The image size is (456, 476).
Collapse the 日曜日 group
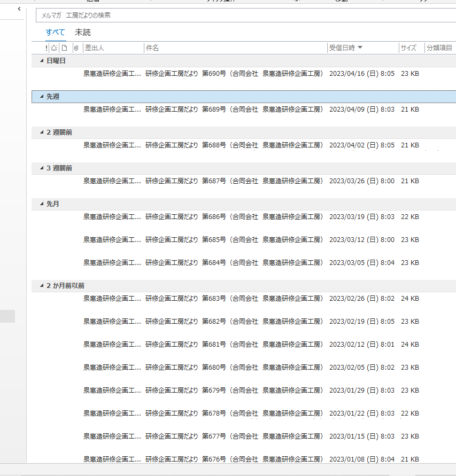click(x=42, y=61)
